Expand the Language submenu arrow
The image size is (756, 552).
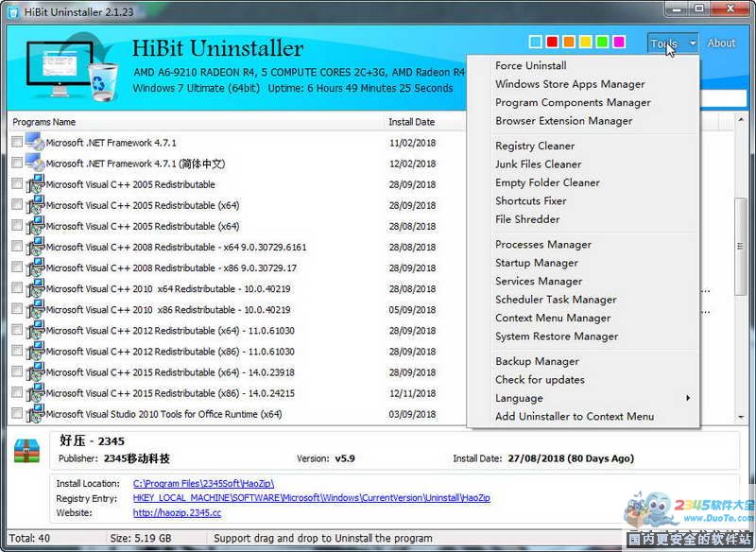pos(688,398)
